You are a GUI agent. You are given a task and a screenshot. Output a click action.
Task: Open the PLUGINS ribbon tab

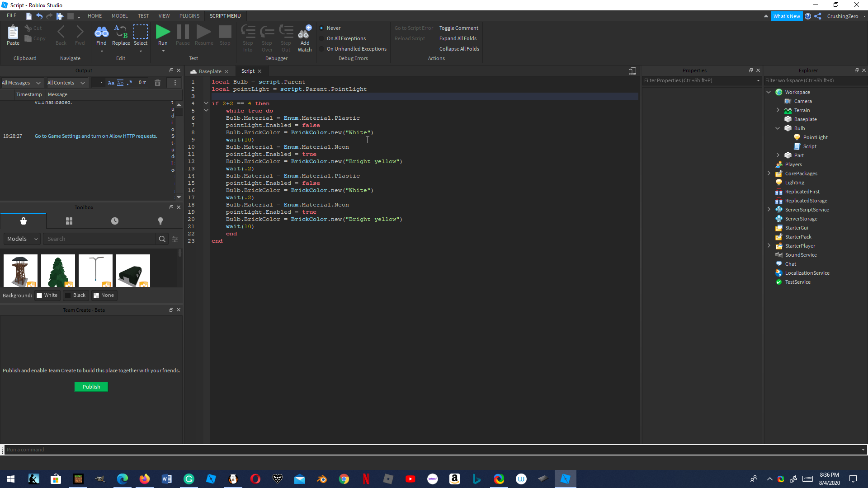pos(189,16)
